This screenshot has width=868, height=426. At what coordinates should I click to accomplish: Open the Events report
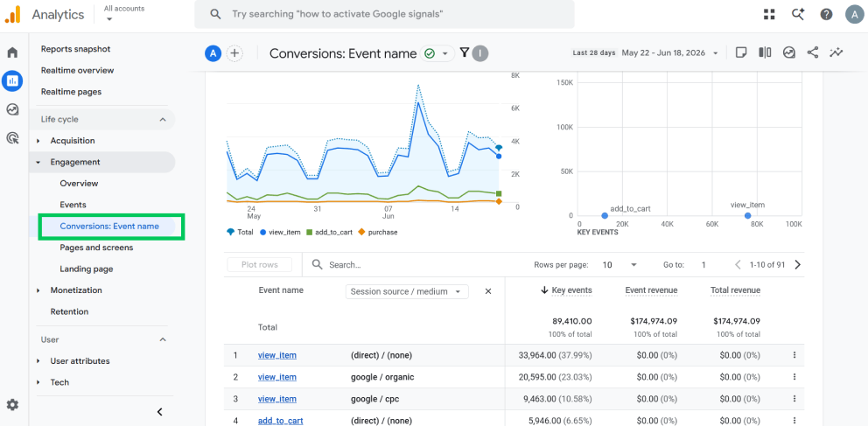coord(73,205)
